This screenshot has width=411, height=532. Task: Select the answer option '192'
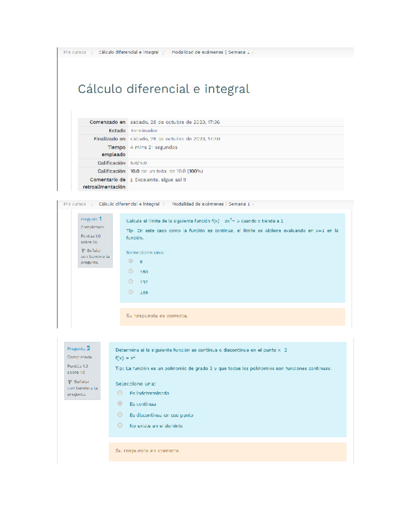[x=130, y=282]
